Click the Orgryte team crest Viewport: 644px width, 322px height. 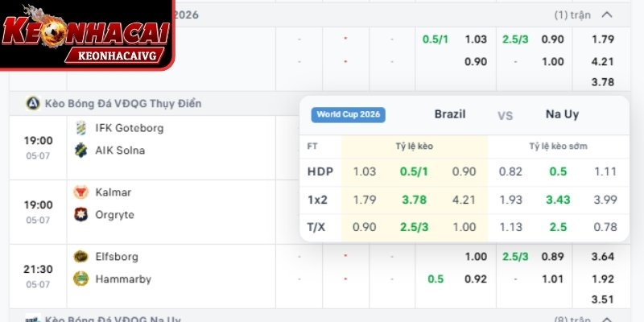pos(80,214)
